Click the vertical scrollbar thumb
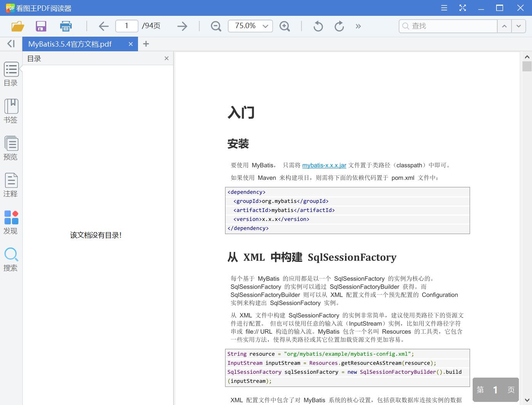The width and height of the screenshot is (532, 405). point(527,66)
